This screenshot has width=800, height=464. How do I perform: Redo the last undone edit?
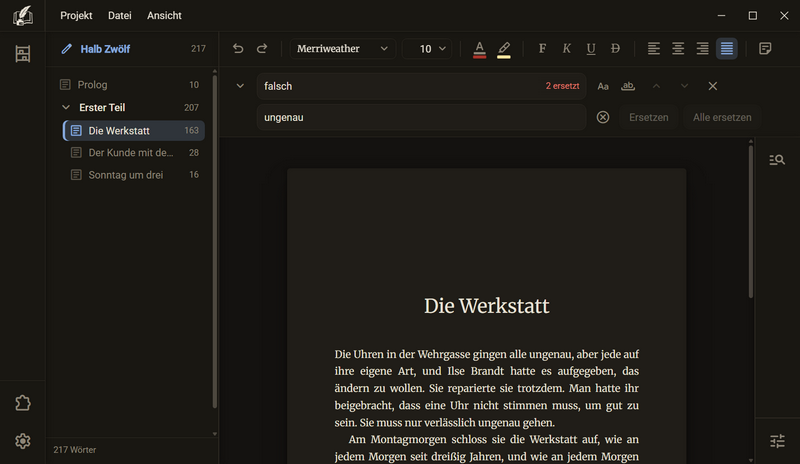[x=262, y=48]
